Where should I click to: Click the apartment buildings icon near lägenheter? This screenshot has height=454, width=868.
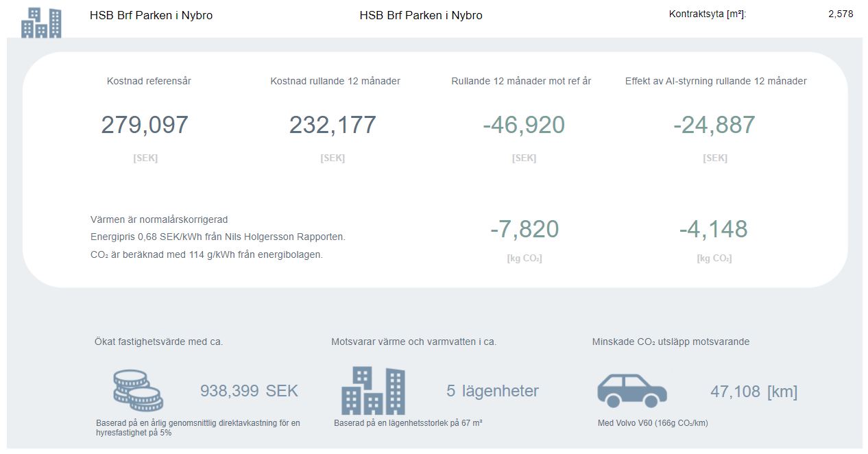coord(373,390)
